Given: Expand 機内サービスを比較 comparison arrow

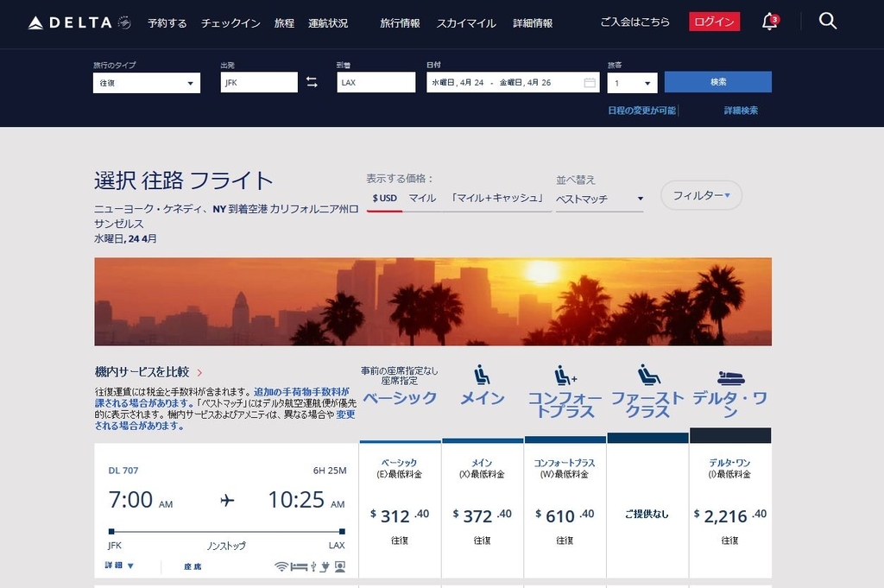Looking at the screenshot, I should click(x=199, y=373).
